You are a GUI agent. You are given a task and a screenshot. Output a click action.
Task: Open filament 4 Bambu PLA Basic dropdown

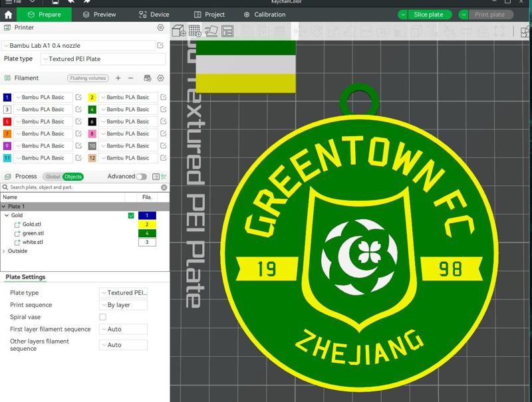point(128,110)
